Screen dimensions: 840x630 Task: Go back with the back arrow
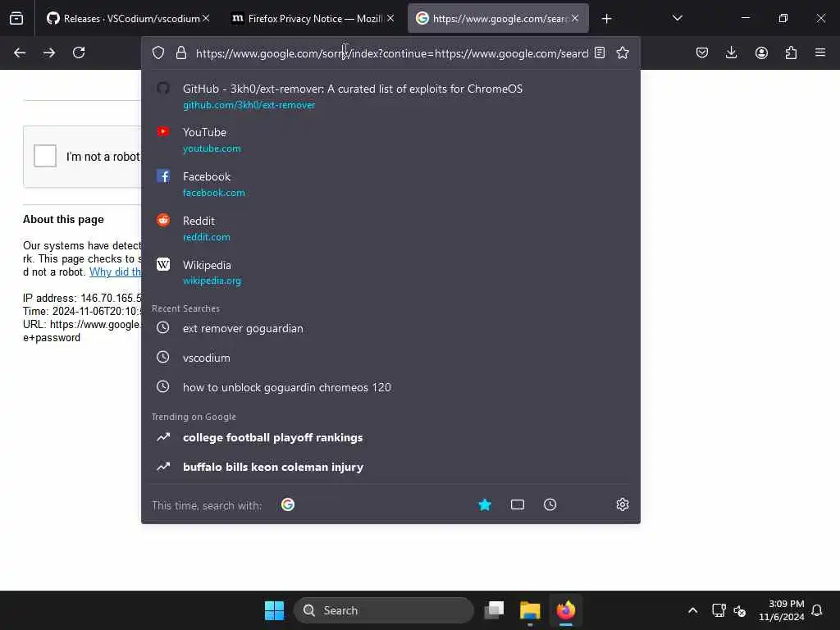pos(20,52)
